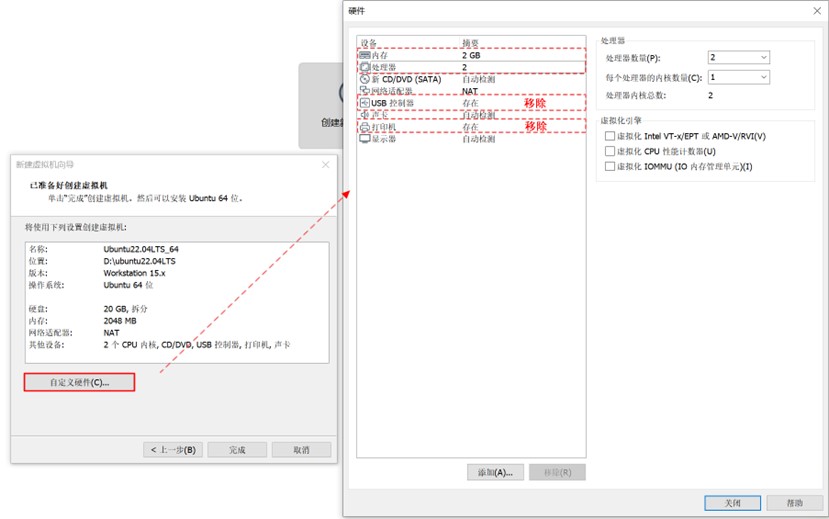Viewport: 829px width, 519px height.
Task: Click 取消 button in the wizard
Action: coord(301,450)
